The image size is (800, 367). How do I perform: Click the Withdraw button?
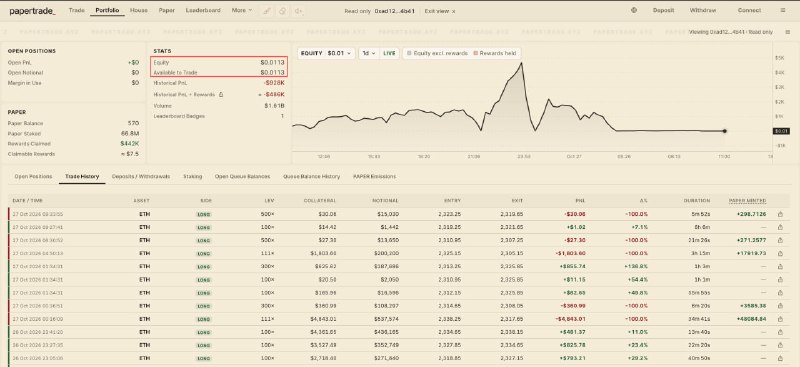pyautogui.click(x=703, y=10)
